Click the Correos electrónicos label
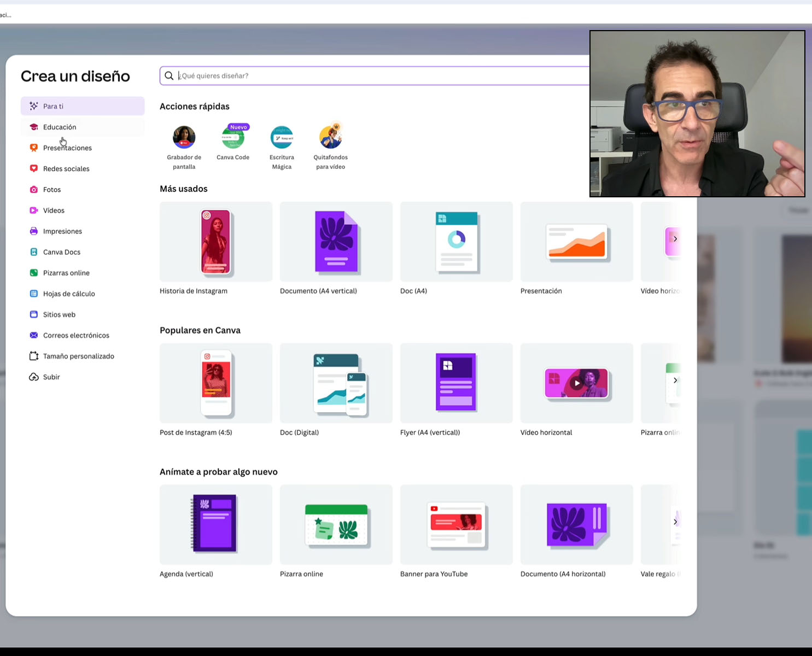 76,335
